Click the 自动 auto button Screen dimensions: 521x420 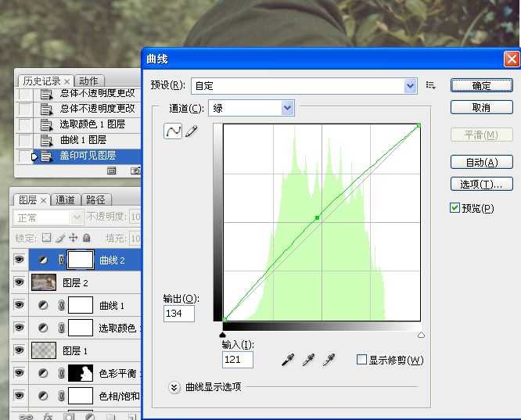[x=481, y=162]
